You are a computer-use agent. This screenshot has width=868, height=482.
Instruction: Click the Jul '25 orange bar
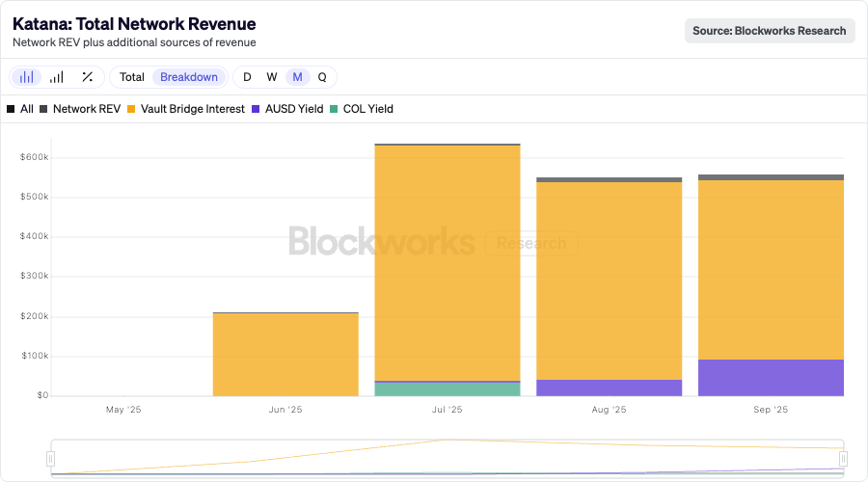tap(448, 260)
